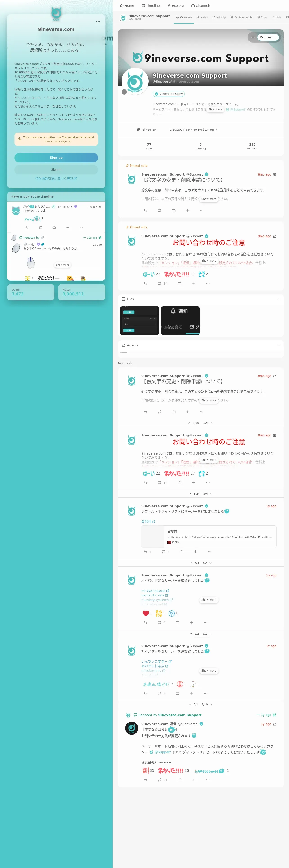Screen dimensions: 289x868
Task: Renote the pinned お問い合わせ note with 14 renotes
Action: pos(163,284)
